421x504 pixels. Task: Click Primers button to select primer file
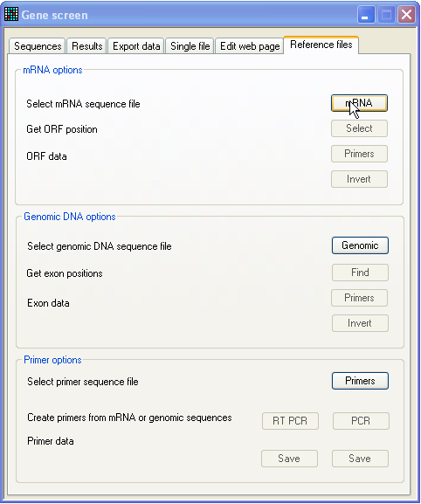pyautogui.click(x=360, y=381)
